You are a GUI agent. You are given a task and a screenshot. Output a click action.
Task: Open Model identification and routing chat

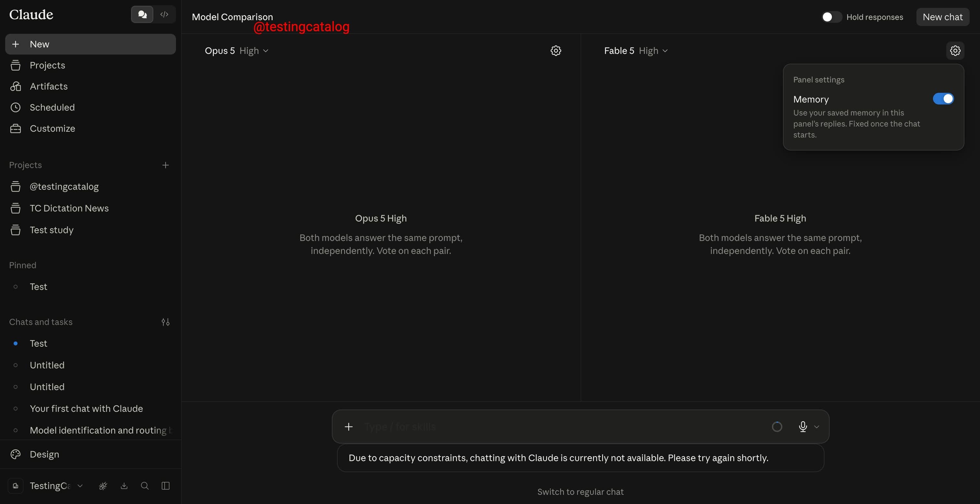(90, 430)
